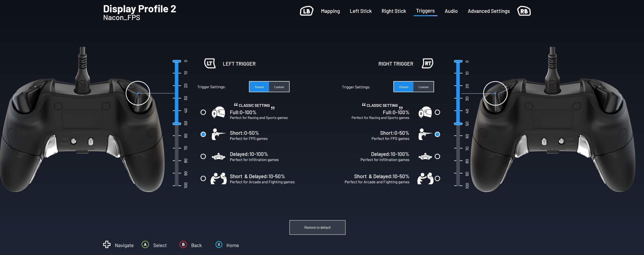The image size is (644, 255).
Task: Click the RT right trigger icon
Action: [x=427, y=63]
